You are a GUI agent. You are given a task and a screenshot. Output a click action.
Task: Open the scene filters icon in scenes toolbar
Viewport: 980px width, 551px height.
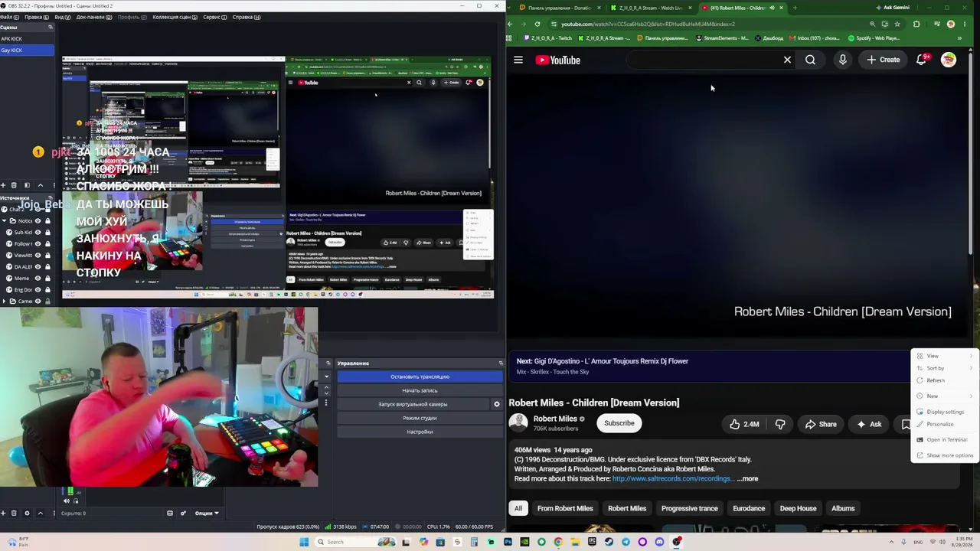coord(27,185)
